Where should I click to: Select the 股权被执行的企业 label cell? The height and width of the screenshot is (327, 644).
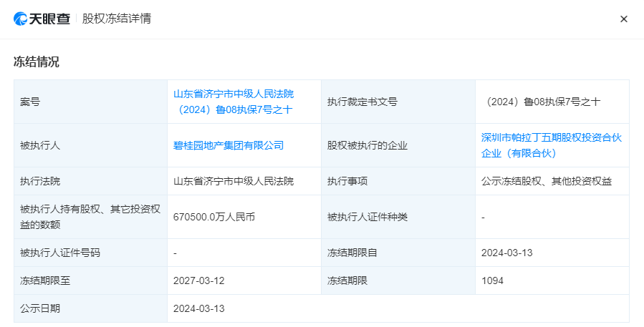(x=398, y=145)
